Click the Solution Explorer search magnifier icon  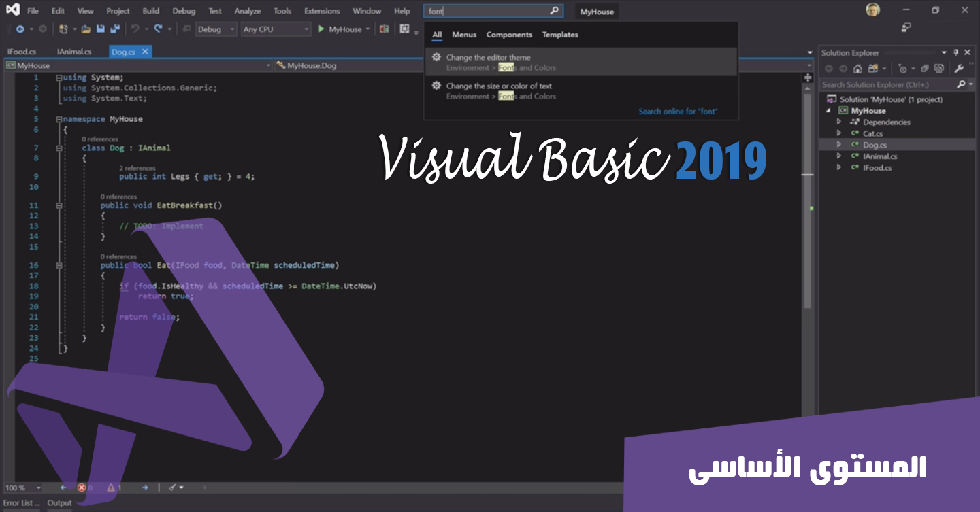click(961, 84)
